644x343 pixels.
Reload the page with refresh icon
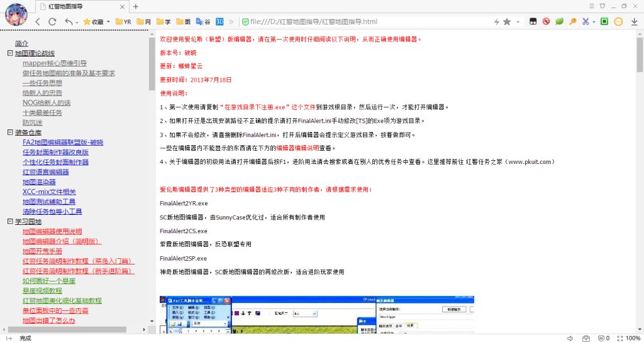pyautogui.click(x=52, y=22)
